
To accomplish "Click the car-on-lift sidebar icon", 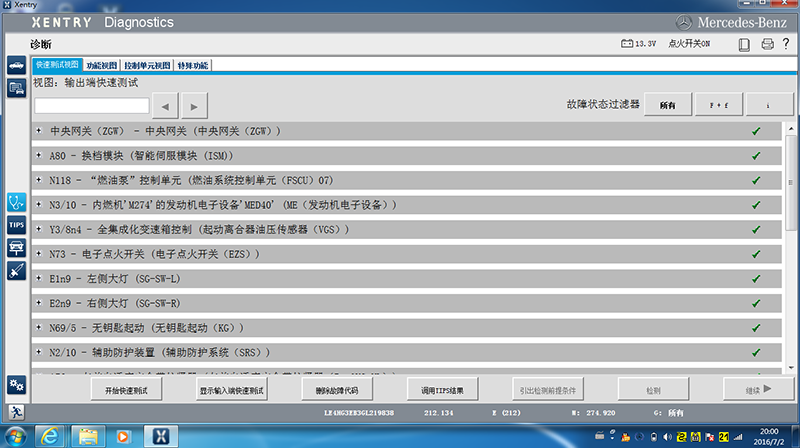I will point(16,248).
